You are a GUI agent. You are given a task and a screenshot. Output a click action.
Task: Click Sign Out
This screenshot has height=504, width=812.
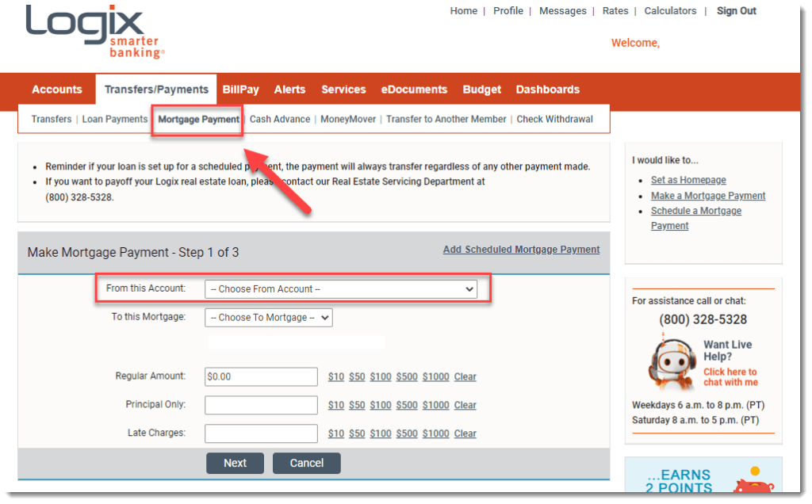coord(736,11)
